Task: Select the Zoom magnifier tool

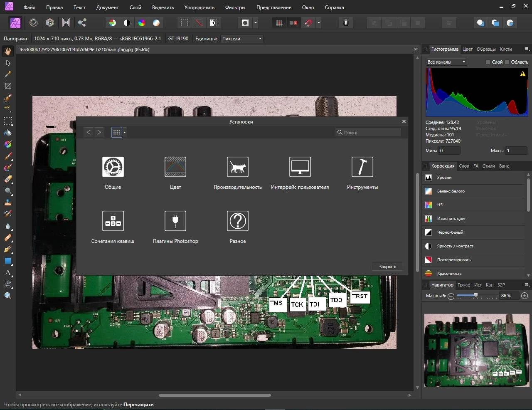Action: point(8,296)
